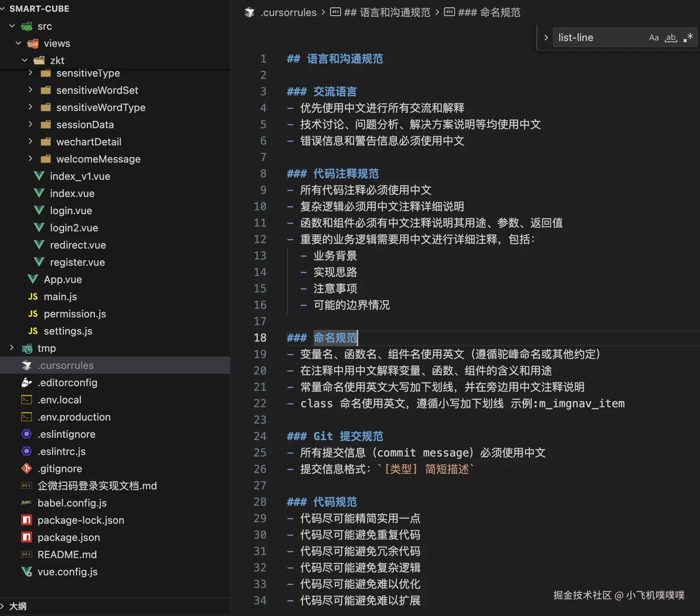The image size is (700, 616).
Task: Click the Babel icon beside babel.config.js
Action: [27, 503]
